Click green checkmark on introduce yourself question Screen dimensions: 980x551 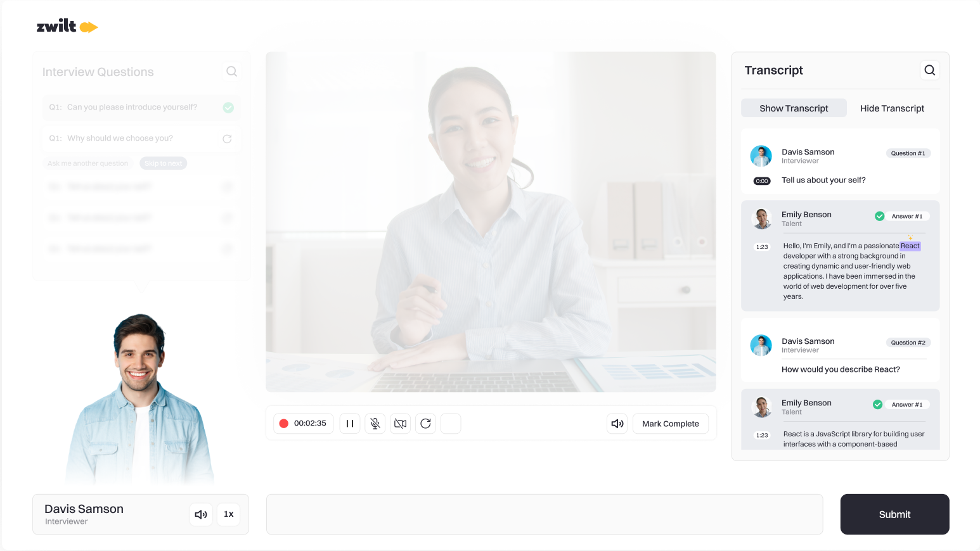[228, 108]
